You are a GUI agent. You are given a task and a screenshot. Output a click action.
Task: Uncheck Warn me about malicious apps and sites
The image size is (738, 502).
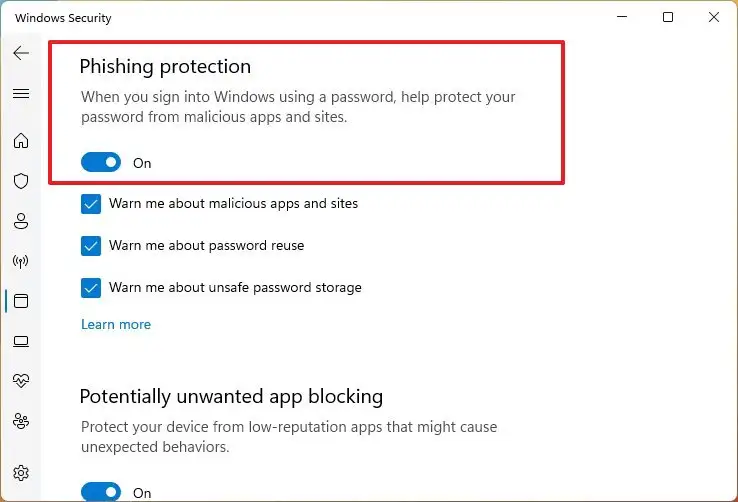(x=91, y=204)
